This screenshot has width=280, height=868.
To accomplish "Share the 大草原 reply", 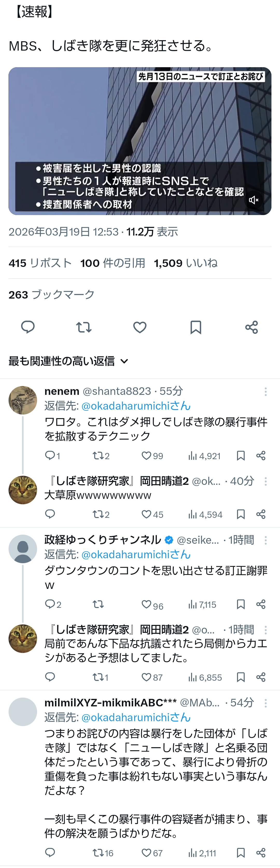I will tap(261, 514).
